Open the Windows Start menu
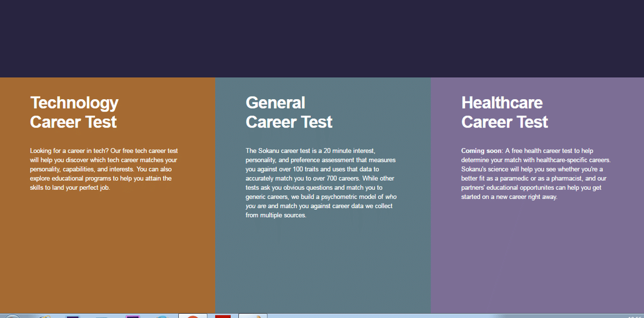This screenshot has height=318, width=644. pyautogui.click(x=11, y=316)
